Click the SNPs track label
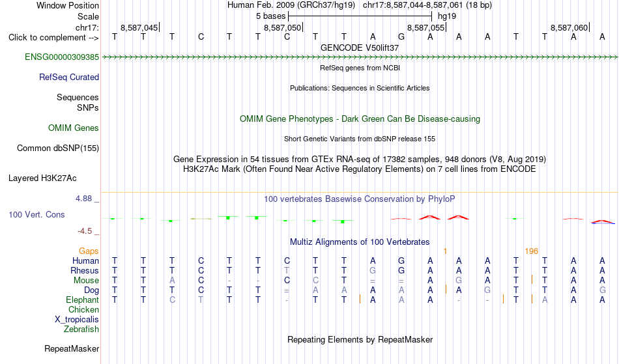 88,107
